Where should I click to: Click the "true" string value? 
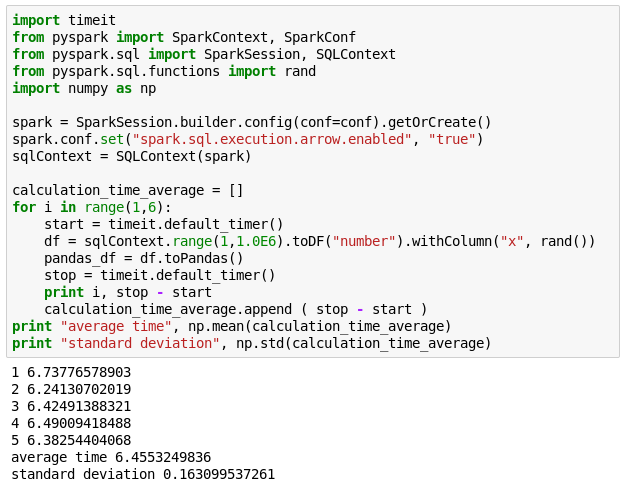[452, 139]
